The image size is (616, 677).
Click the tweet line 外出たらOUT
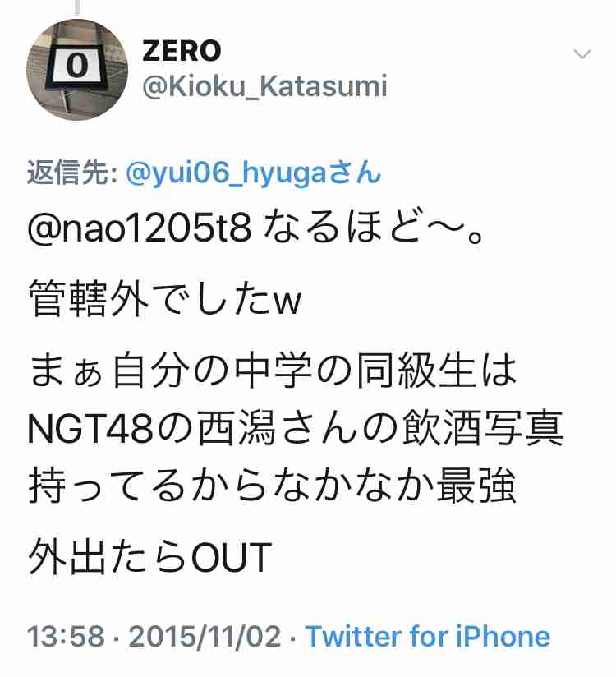click(149, 556)
